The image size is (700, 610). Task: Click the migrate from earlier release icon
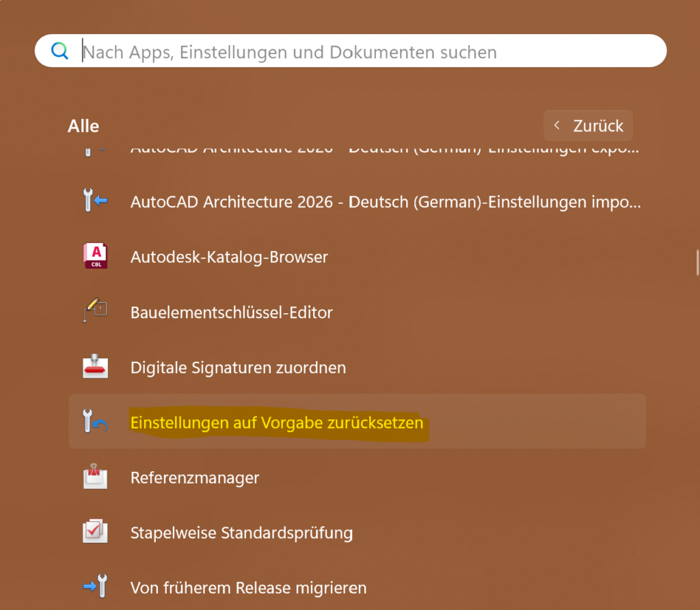94,587
